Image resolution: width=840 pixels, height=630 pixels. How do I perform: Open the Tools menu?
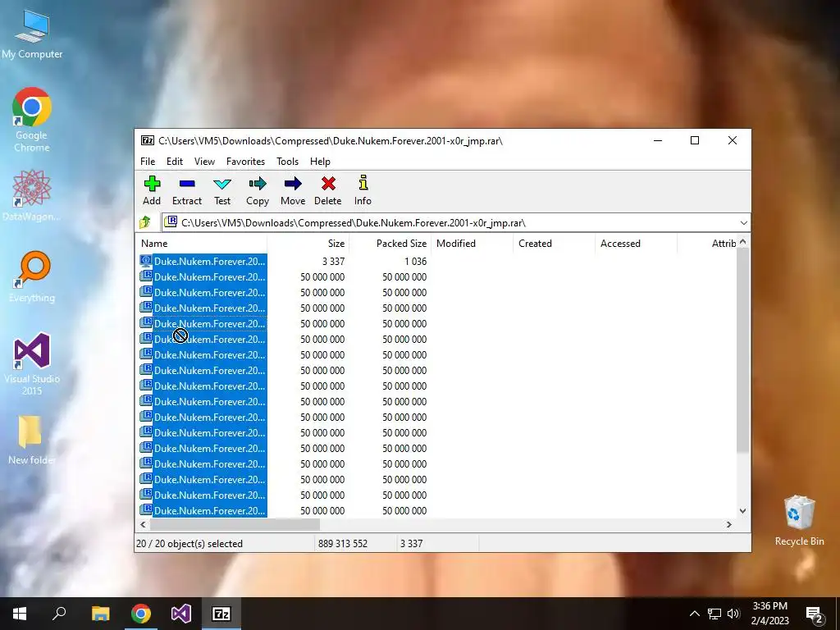pos(287,162)
